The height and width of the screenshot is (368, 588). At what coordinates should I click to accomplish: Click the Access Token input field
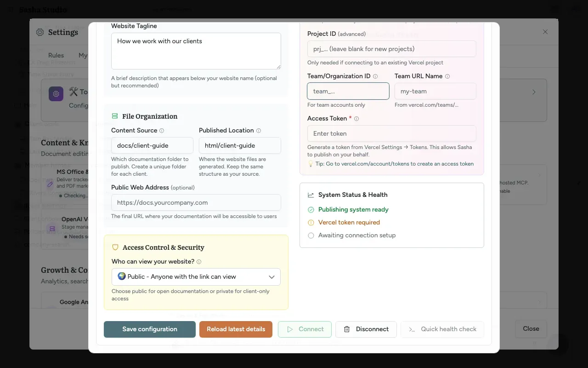392,133
